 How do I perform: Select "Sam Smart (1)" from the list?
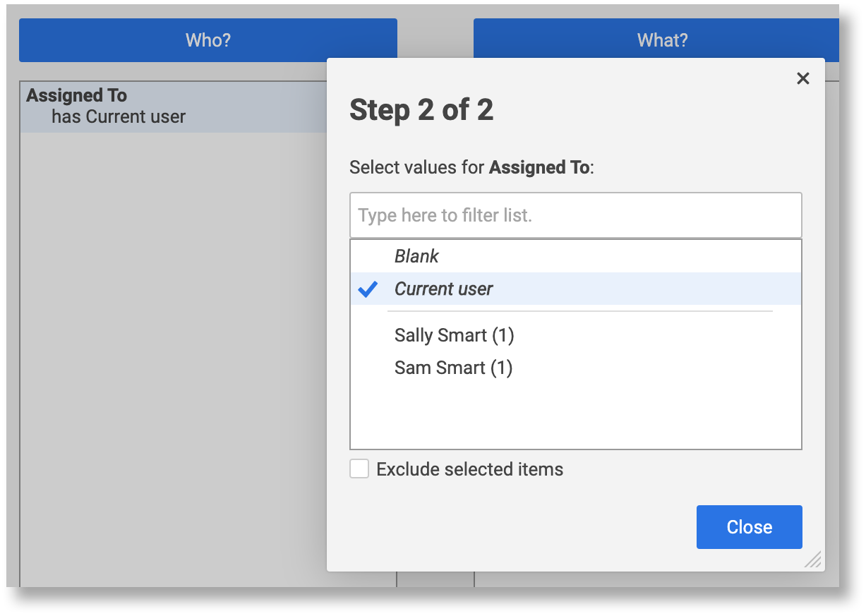pyautogui.click(x=453, y=368)
